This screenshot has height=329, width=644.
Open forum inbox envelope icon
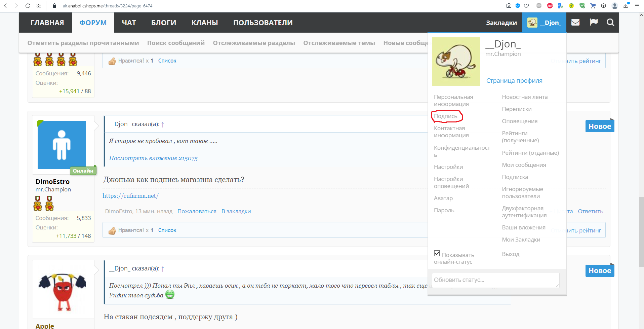575,23
